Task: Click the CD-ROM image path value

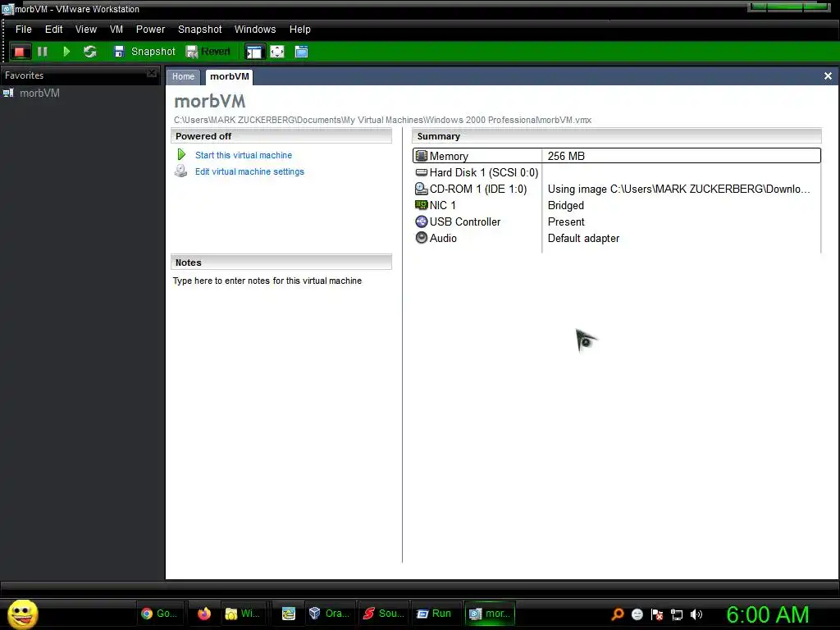Action: [678, 189]
